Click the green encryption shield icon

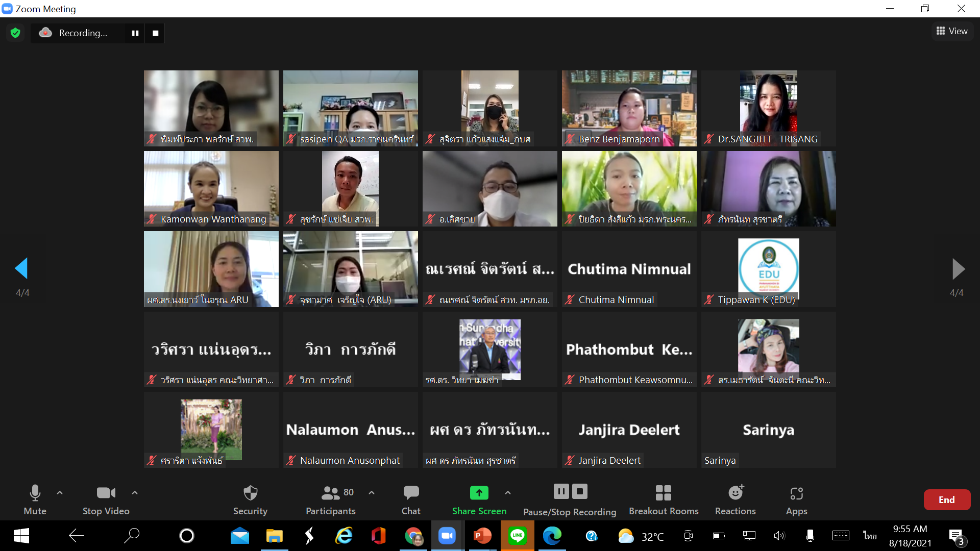(x=15, y=33)
